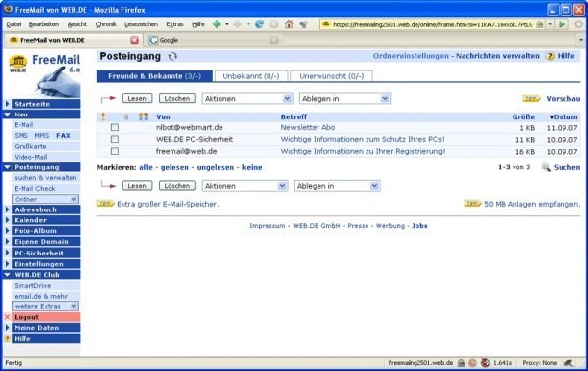The width and height of the screenshot is (588, 371).
Task: Open the upper Aktionen dropdown
Action: coord(248,98)
